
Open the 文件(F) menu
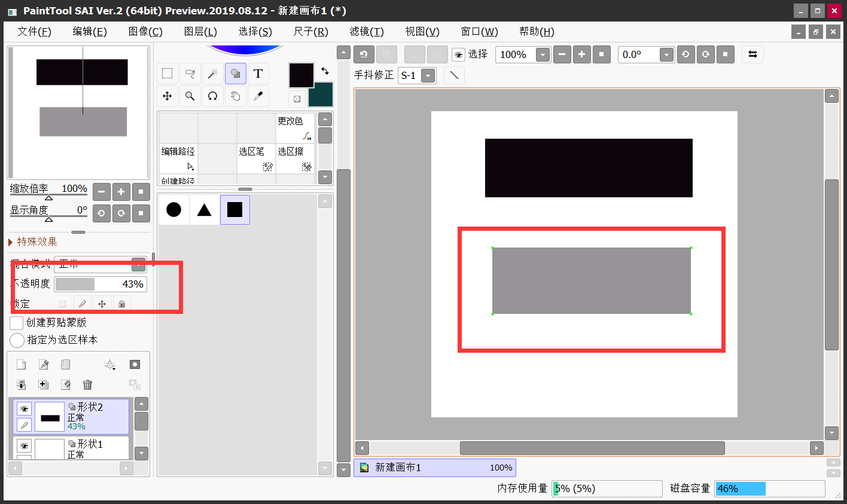pos(34,32)
